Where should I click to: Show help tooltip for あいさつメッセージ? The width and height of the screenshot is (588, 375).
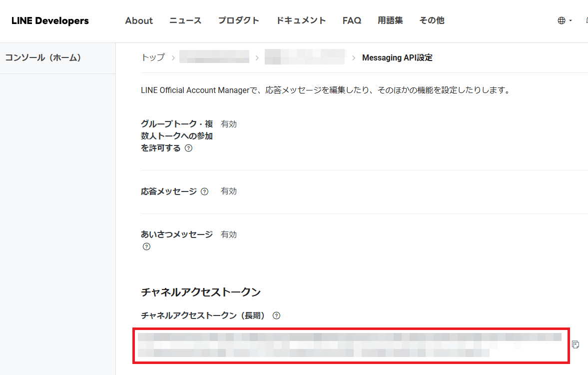pyautogui.click(x=146, y=246)
